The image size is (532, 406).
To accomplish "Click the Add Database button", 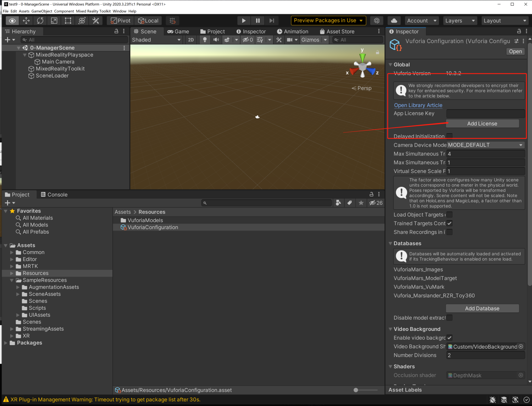I will coord(482,309).
